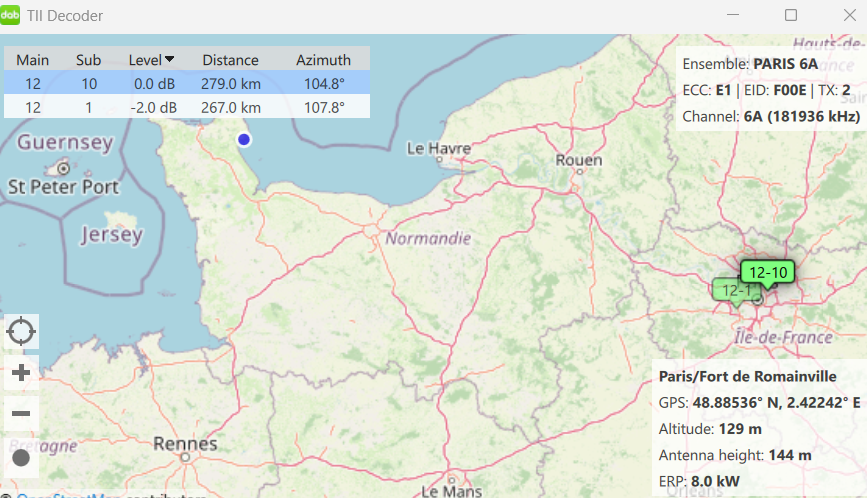Click the Ensemble PARIS 6A text

pyautogui.click(x=750, y=64)
